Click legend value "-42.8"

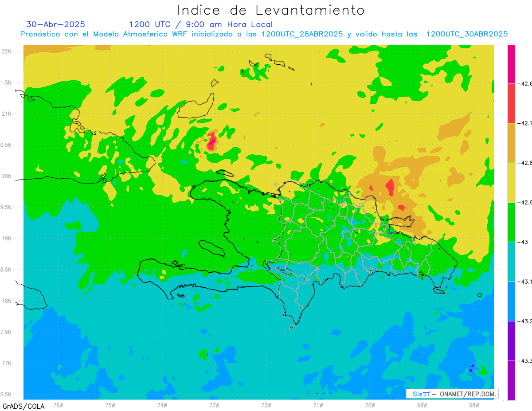click(525, 163)
